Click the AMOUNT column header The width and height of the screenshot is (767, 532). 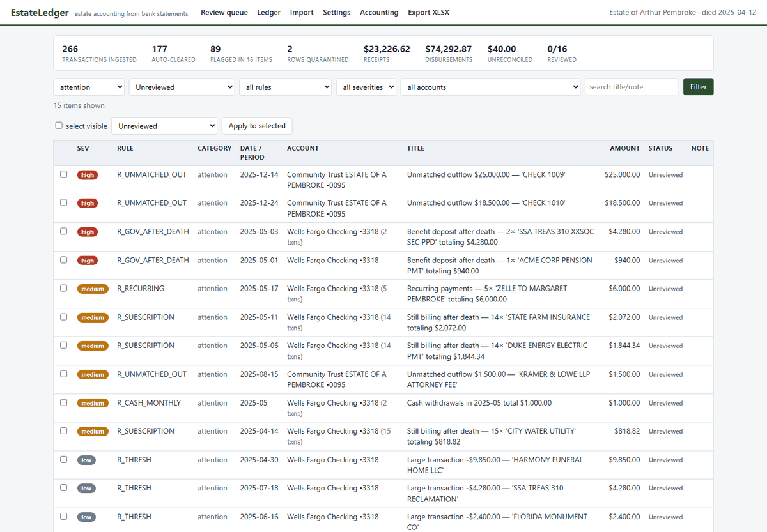(624, 148)
